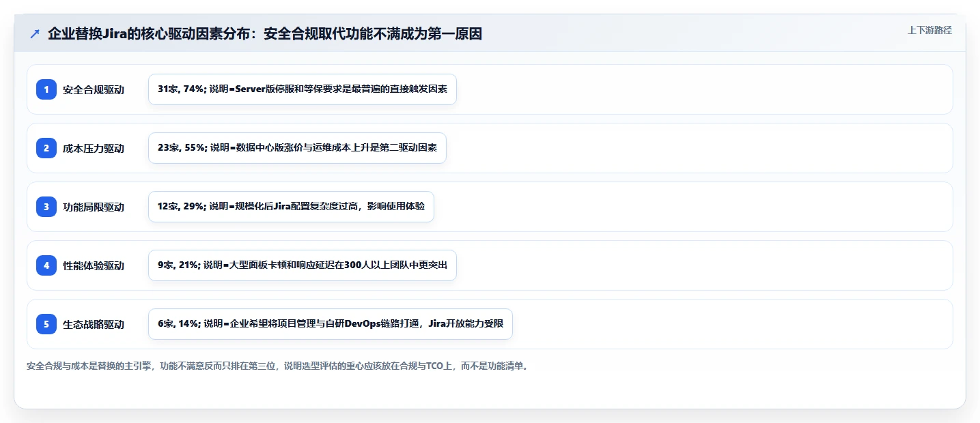Click the 6家, 14% detail box

click(x=330, y=324)
